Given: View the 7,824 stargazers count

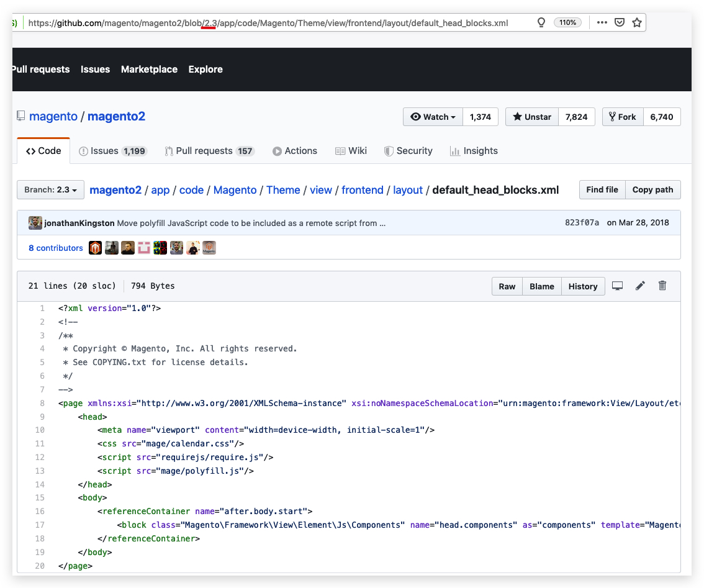Looking at the screenshot, I should pyautogui.click(x=577, y=117).
